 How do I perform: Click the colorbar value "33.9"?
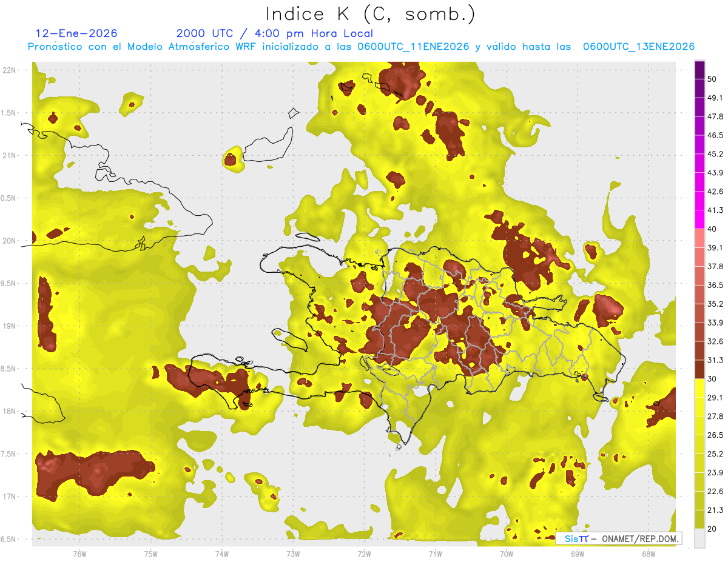(x=715, y=323)
